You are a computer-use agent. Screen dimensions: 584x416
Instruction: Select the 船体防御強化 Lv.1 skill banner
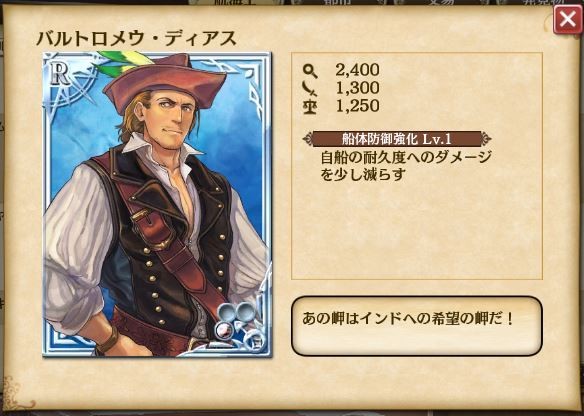[x=397, y=139]
